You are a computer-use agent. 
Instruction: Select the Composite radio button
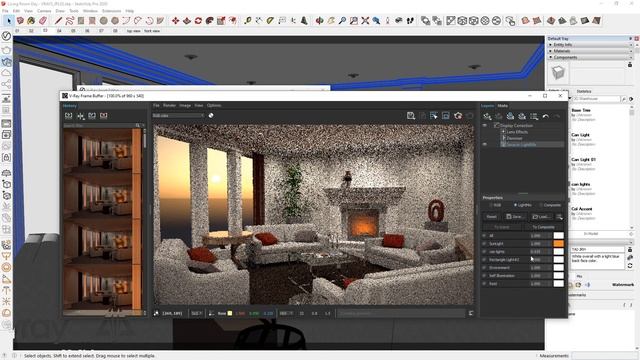point(541,205)
